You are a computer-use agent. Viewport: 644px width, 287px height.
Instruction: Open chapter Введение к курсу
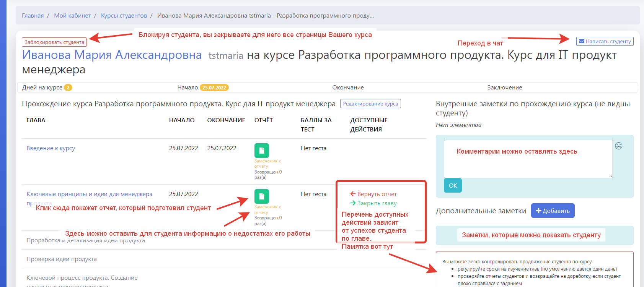point(51,148)
